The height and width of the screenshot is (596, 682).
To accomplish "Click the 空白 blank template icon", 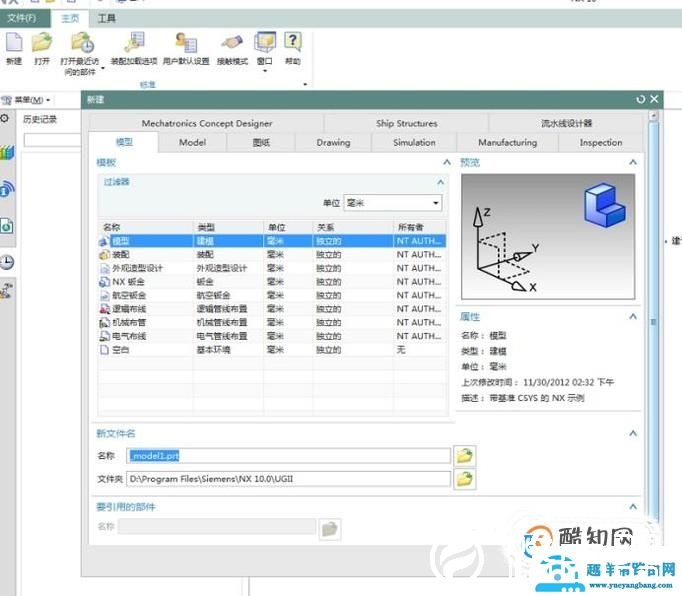I will click(x=104, y=349).
